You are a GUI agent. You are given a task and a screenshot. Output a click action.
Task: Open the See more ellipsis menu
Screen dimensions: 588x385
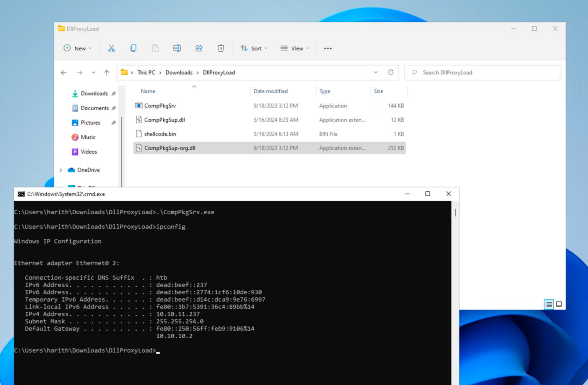click(x=328, y=48)
